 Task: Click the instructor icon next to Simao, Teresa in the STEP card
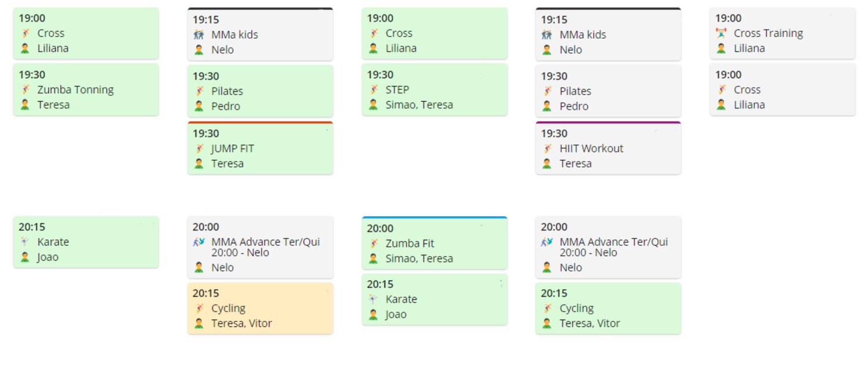(373, 105)
